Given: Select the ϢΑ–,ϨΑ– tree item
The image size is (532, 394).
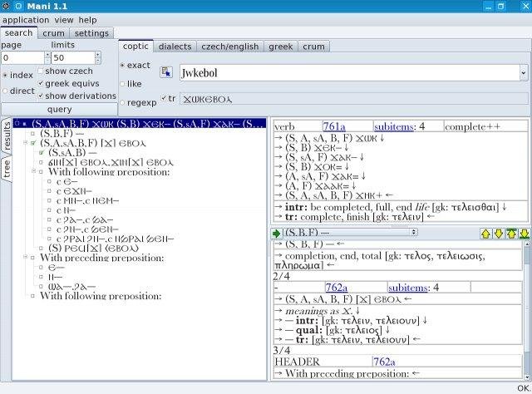Looking at the screenshot, I should click(72, 287).
